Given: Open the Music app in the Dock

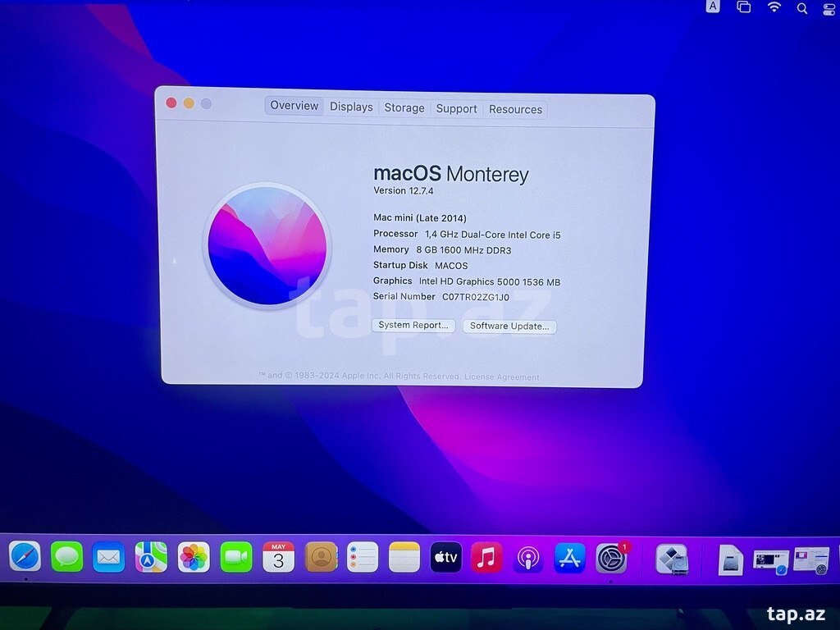Looking at the screenshot, I should 486,557.
